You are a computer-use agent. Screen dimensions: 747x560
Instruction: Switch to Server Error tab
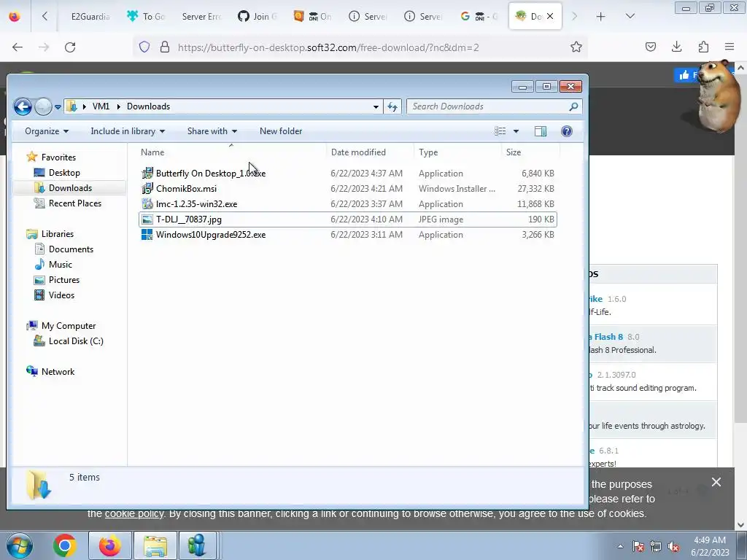(x=201, y=17)
